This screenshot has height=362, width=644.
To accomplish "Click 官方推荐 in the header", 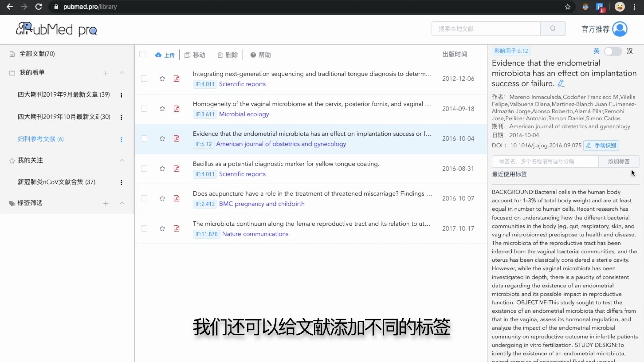I will [595, 29].
